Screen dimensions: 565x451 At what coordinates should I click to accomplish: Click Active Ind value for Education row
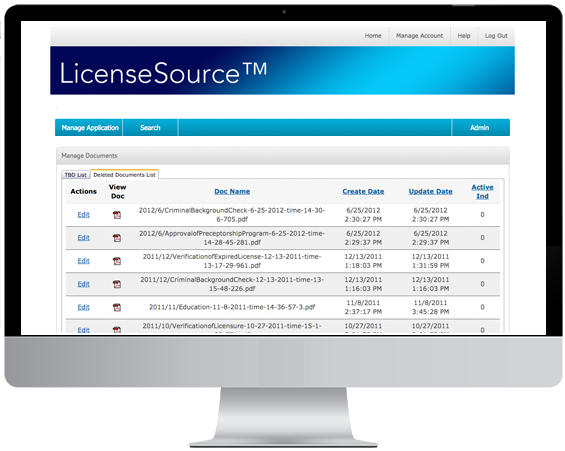point(482,307)
